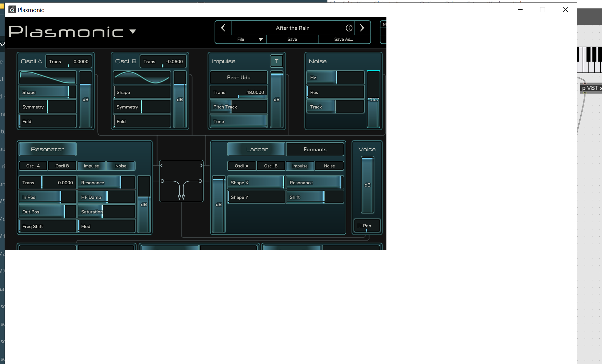Click the Save button
This screenshot has height=364, width=602.
coord(292,39)
